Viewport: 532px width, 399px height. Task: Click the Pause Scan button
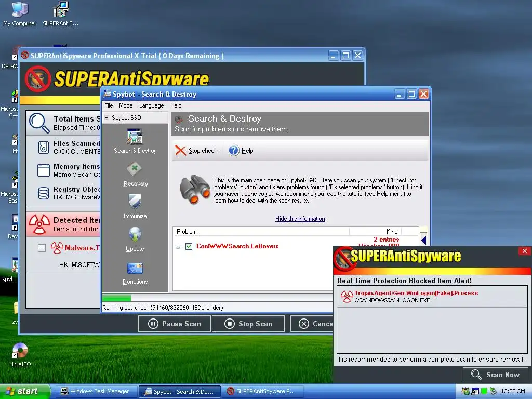(x=175, y=324)
